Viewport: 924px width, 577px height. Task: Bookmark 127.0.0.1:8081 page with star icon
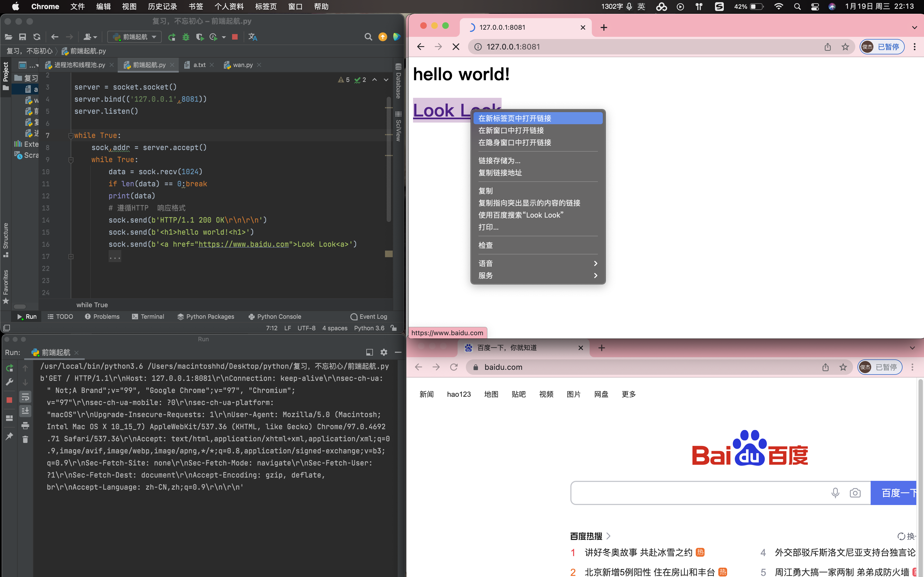point(845,47)
